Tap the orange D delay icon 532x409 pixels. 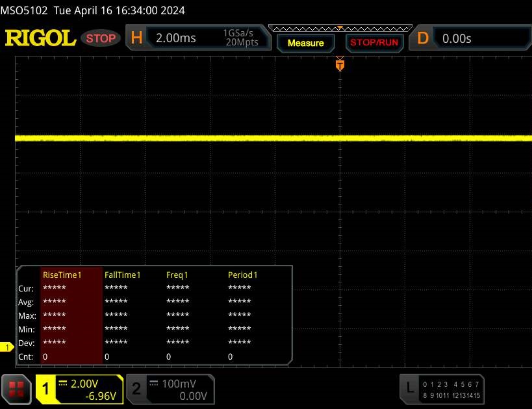[423, 38]
